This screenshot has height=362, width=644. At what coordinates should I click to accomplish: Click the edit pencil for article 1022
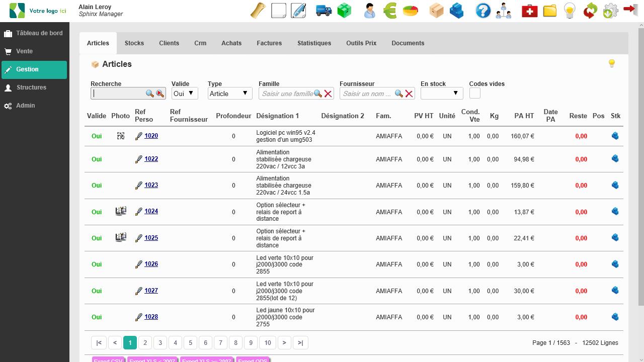139,159
